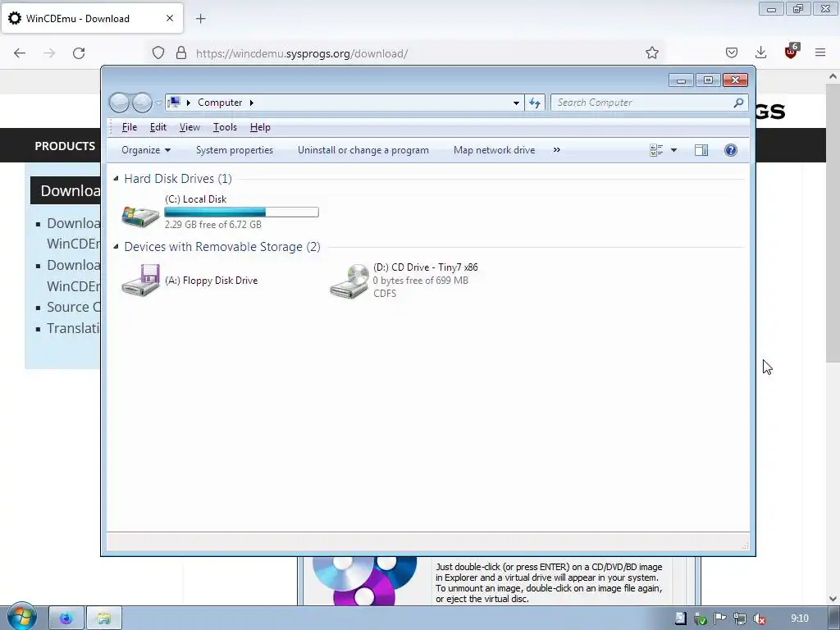Click Map network drive button
This screenshot has height=630, width=840.
click(494, 150)
